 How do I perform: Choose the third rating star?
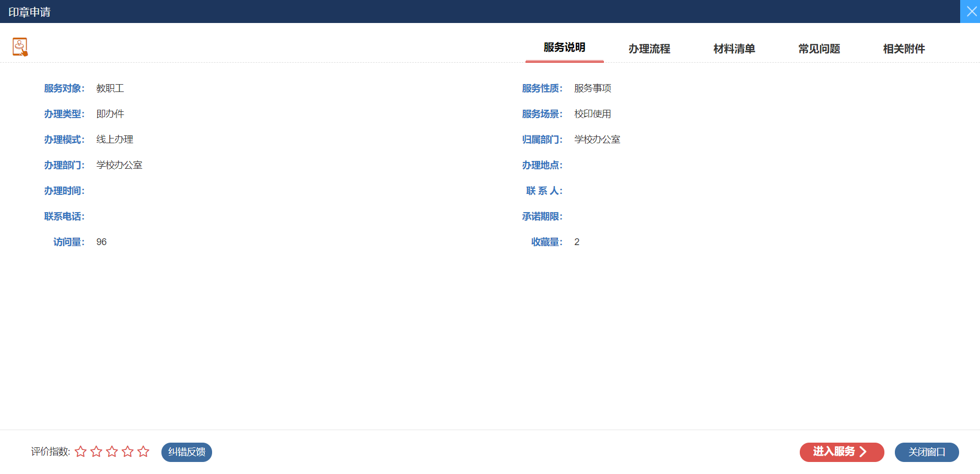(x=112, y=452)
